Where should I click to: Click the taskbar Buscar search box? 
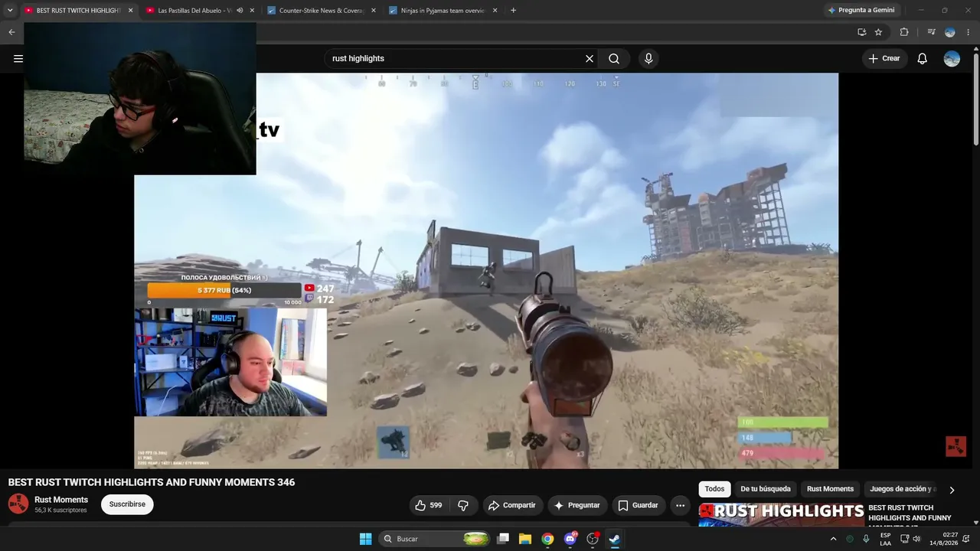pos(436,539)
